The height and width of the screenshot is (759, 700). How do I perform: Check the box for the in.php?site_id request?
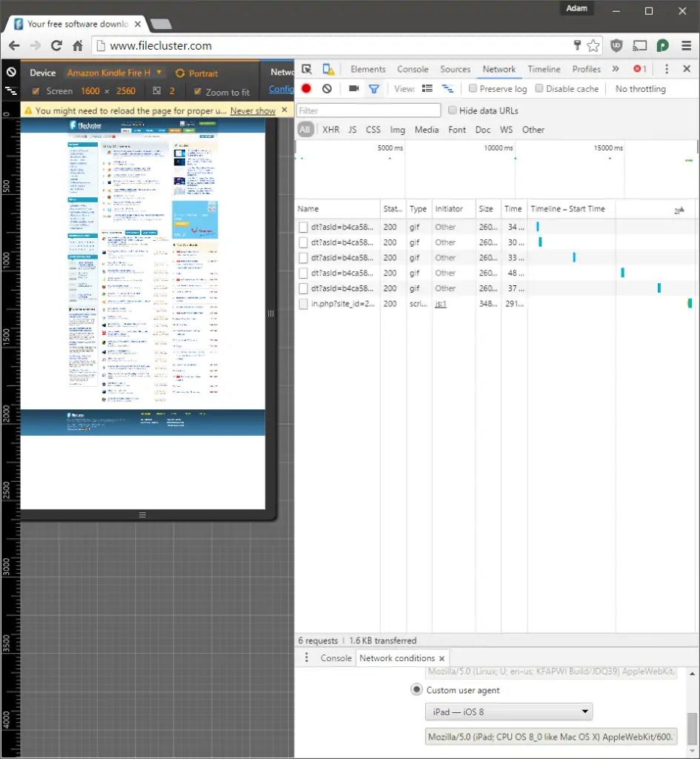(x=303, y=304)
